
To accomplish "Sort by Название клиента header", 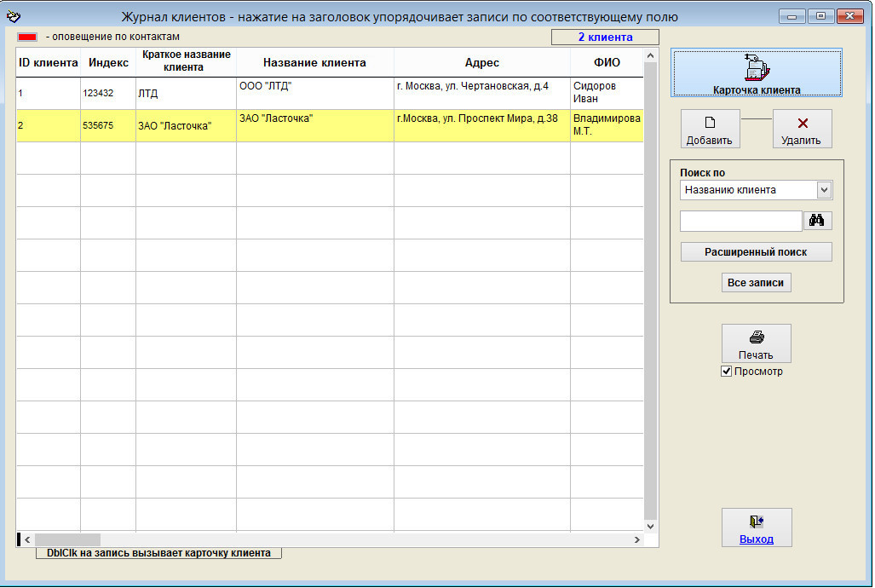I will pos(314,62).
